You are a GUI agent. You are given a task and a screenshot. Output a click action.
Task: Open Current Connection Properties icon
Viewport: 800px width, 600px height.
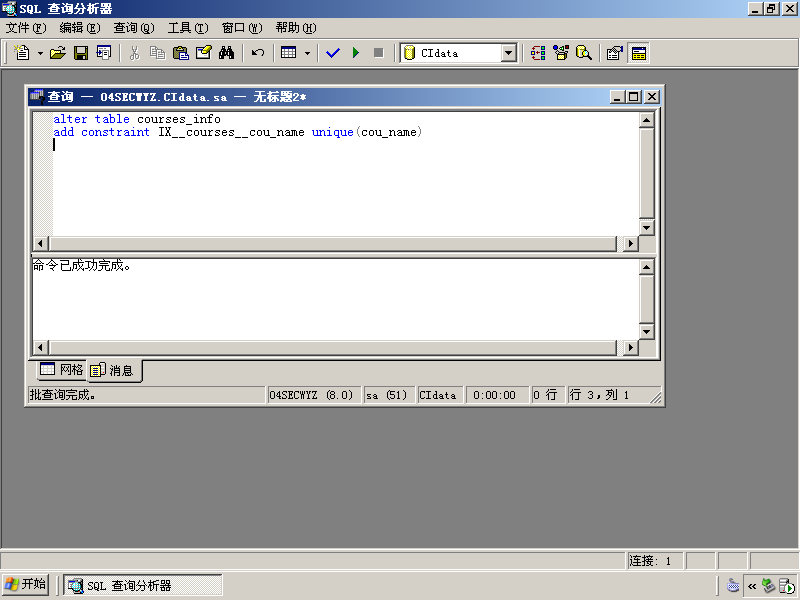point(615,53)
